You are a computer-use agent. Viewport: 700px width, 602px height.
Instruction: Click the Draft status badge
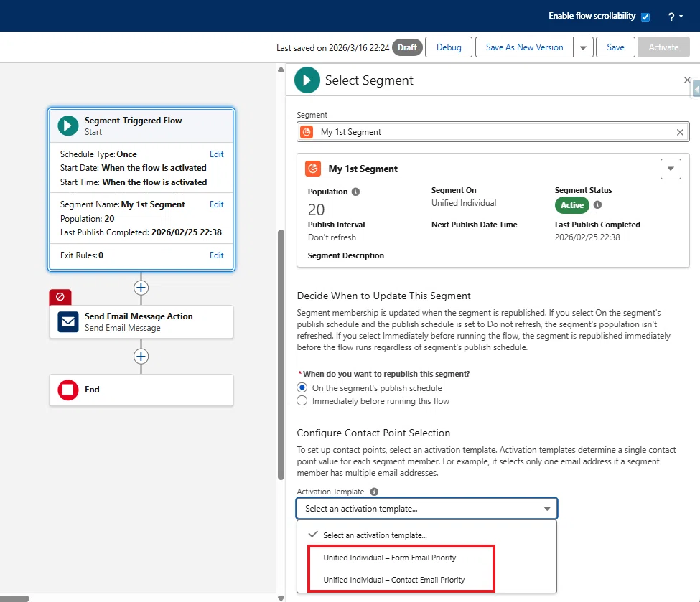point(407,47)
